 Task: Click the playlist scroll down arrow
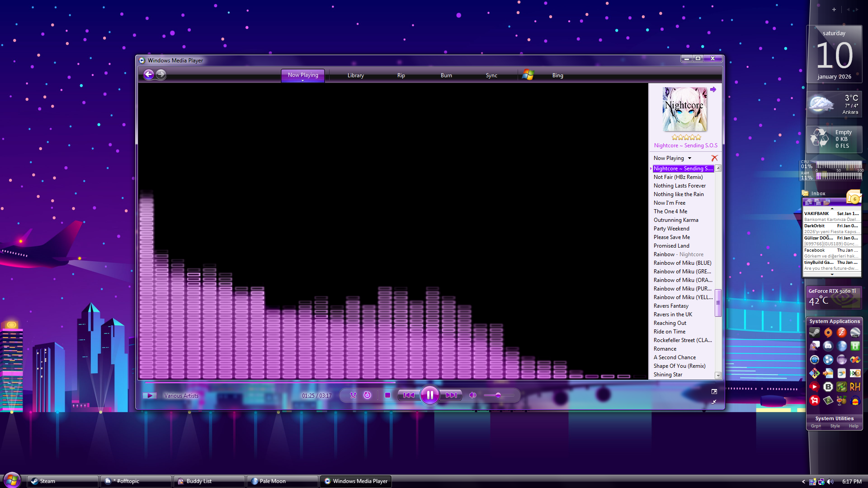click(x=718, y=375)
